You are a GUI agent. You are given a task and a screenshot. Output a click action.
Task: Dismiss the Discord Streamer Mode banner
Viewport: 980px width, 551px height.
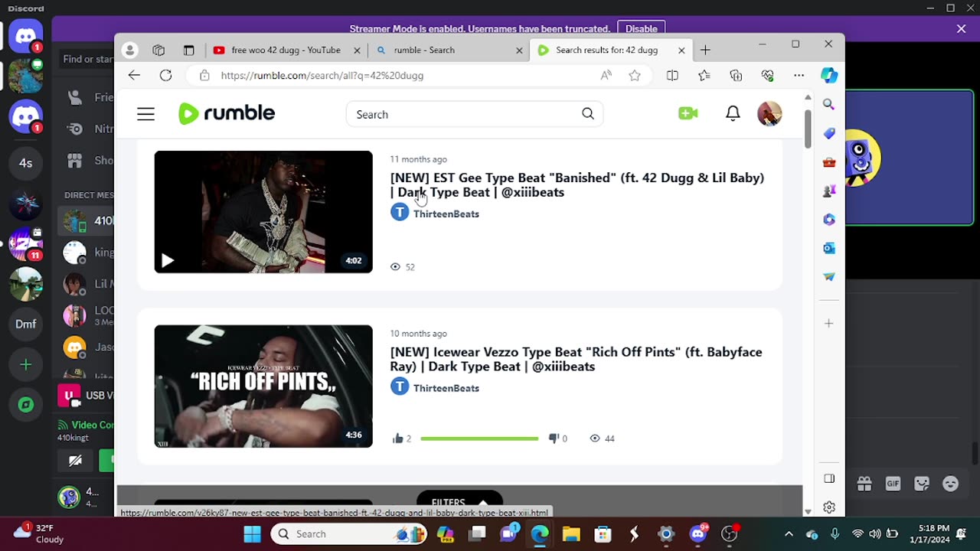(961, 29)
